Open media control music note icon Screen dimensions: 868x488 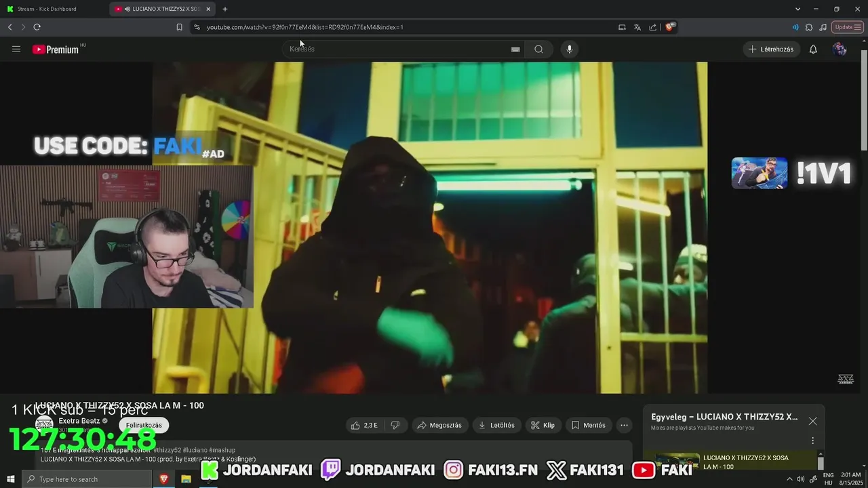pyautogui.click(x=823, y=27)
